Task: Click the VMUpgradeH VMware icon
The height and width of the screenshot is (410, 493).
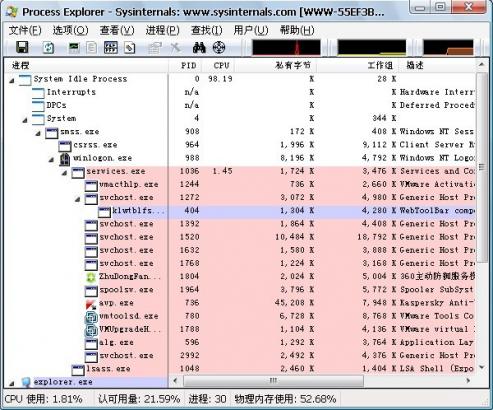Action: click(91, 330)
